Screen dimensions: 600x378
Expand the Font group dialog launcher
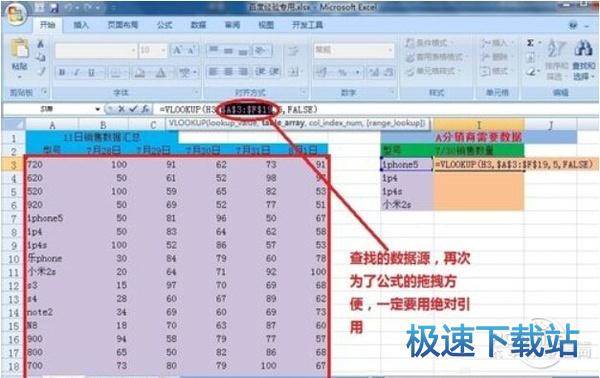196,92
